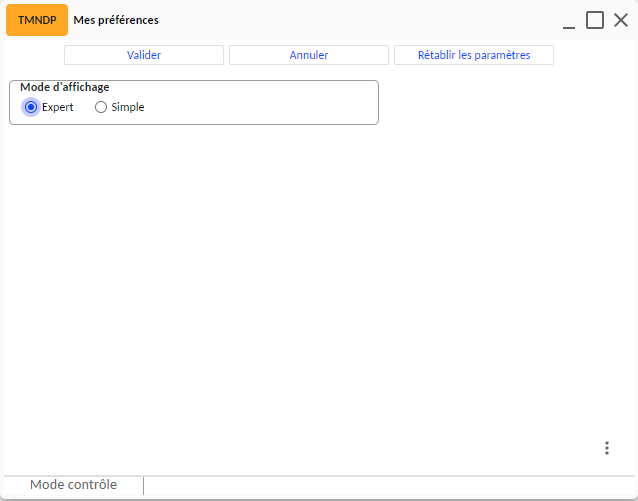The image size is (638, 501).
Task: Click Rétablir les paramètres button
Action: coord(474,55)
